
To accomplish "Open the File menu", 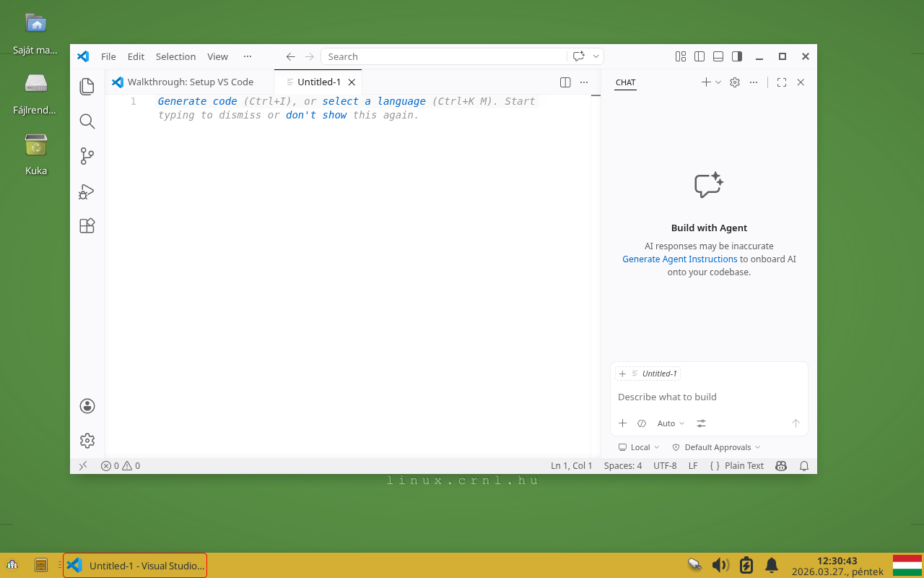I will (x=108, y=56).
